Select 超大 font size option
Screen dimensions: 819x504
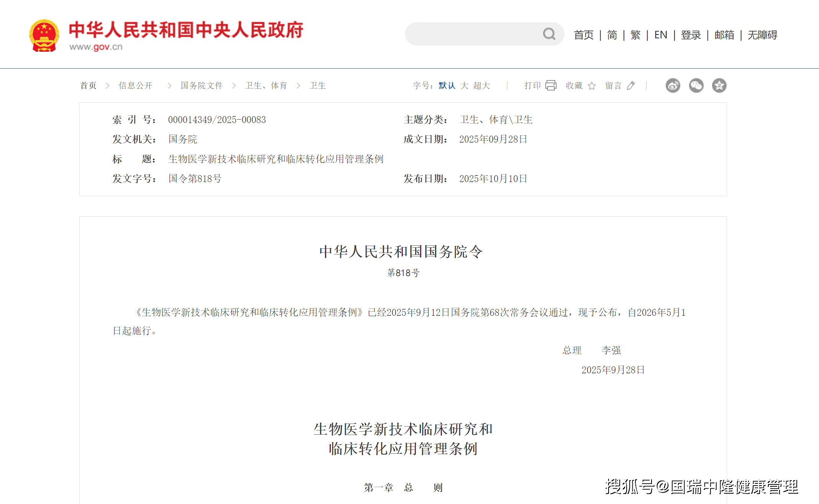(481, 85)
